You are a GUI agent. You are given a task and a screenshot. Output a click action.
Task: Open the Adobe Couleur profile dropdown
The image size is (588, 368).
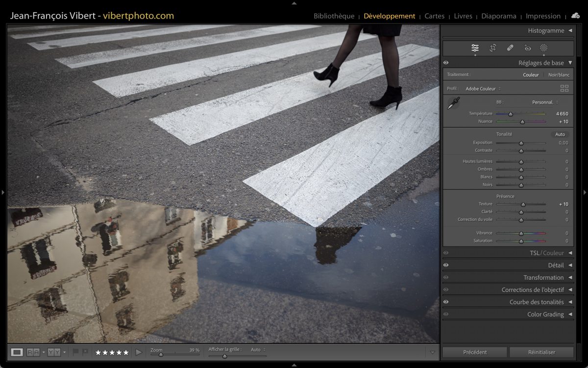[x=483, y=89]
